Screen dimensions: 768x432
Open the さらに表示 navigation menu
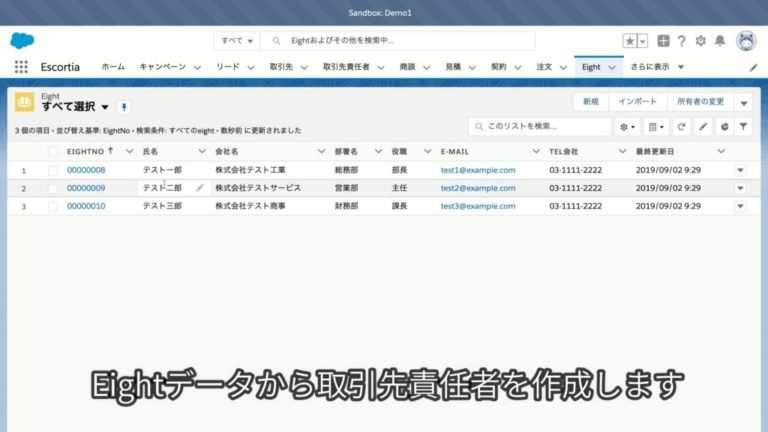(657, 67)
